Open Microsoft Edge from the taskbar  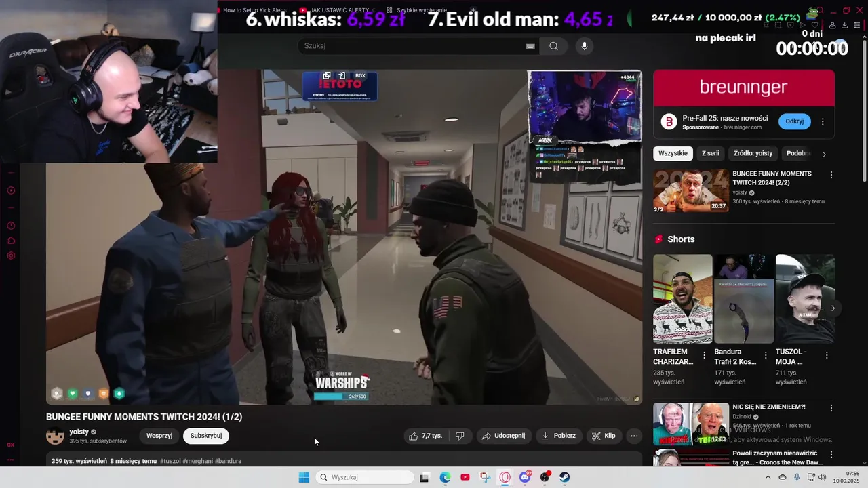445,477
